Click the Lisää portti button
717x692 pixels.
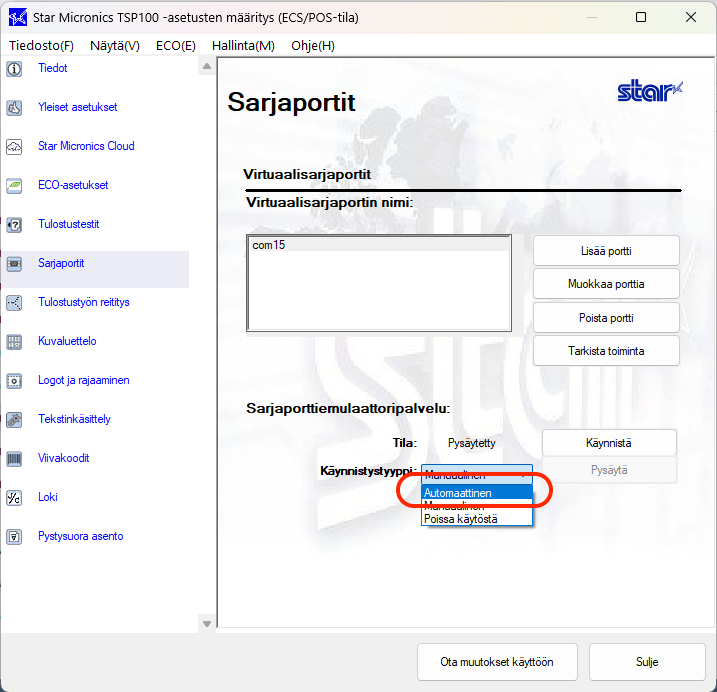606,251
